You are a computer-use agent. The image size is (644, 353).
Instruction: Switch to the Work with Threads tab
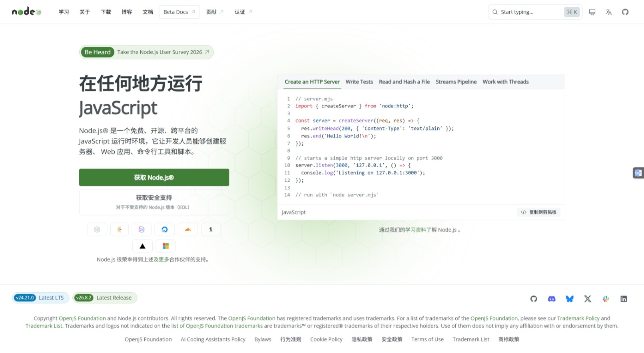click(505, 82)
